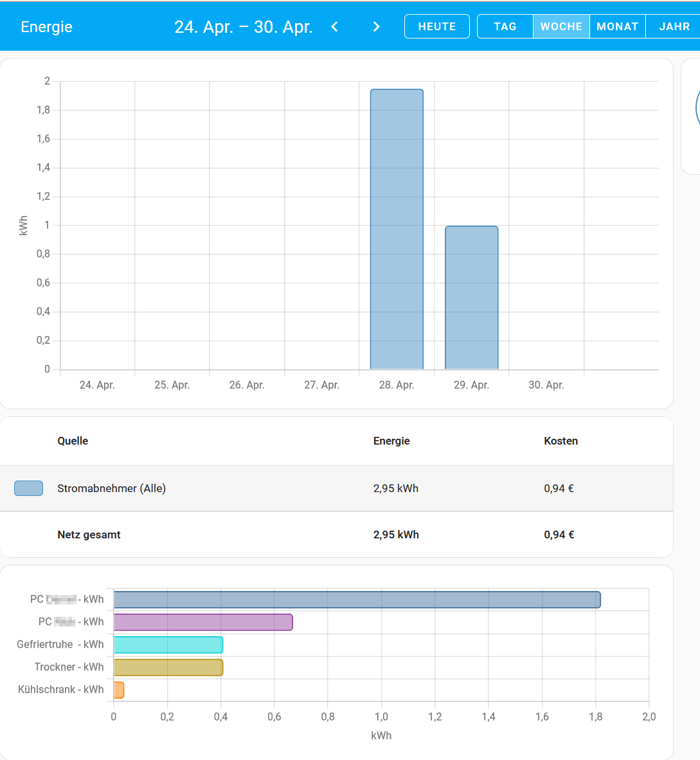Select the WOCHE period tab

coord(561,26)
